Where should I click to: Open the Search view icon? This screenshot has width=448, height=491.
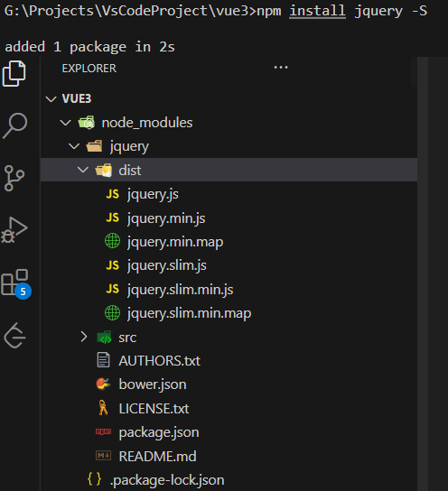coord(14,125)
